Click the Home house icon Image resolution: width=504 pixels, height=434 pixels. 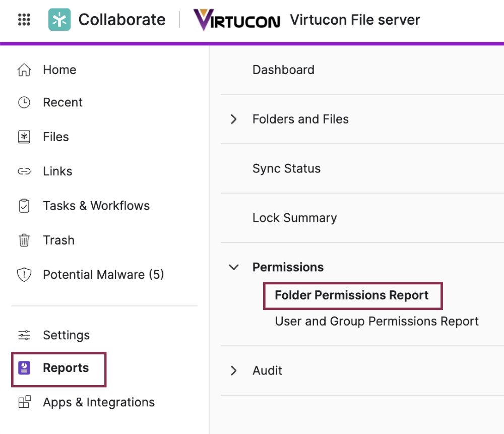(24, 70)
